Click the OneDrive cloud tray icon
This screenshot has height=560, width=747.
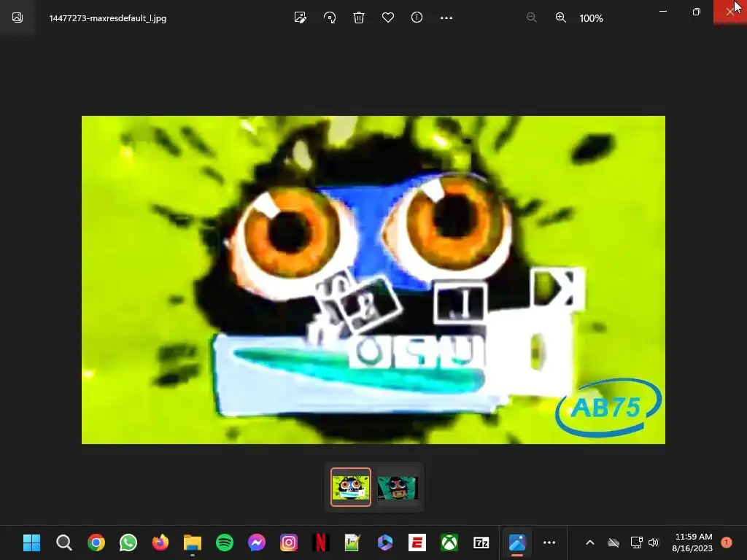coord(614,542)
